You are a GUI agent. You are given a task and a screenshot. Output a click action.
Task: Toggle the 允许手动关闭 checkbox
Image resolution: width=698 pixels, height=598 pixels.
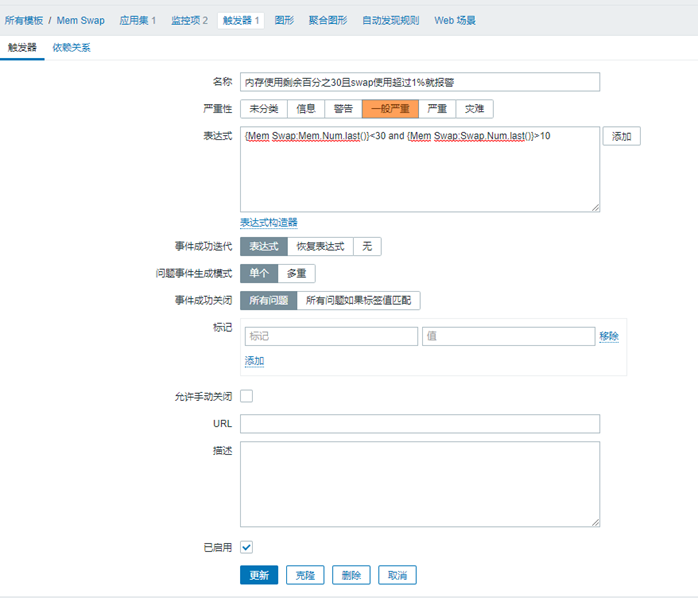247,396
